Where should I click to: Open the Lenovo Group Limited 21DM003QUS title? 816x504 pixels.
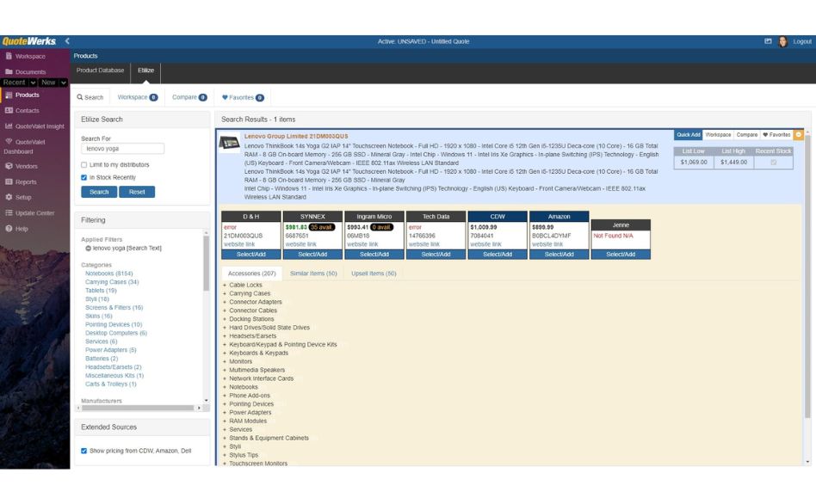pyautogui.click(x=296, y=136)
